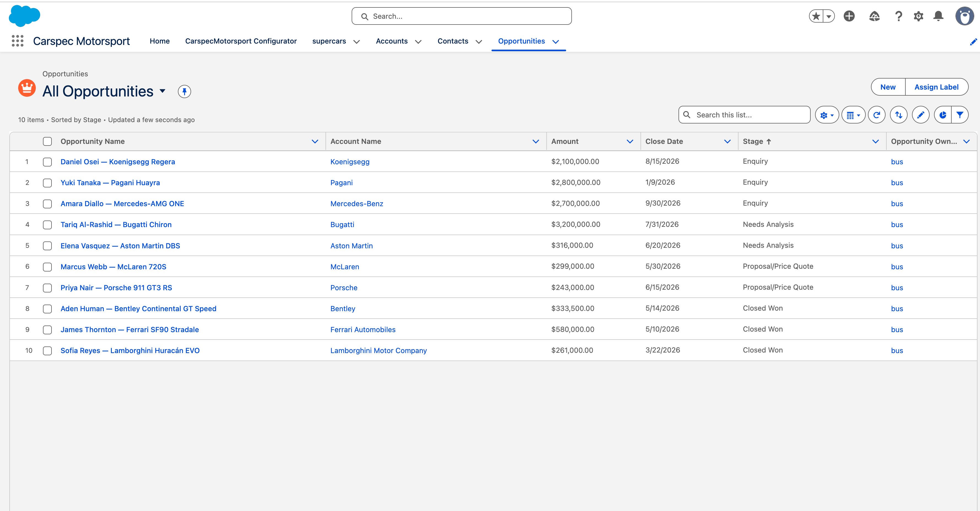Image resolution: width=980 pixels, height=511 pixels.
Task: Open the App Launcher grid icon
Action: (x=18, y=41)
